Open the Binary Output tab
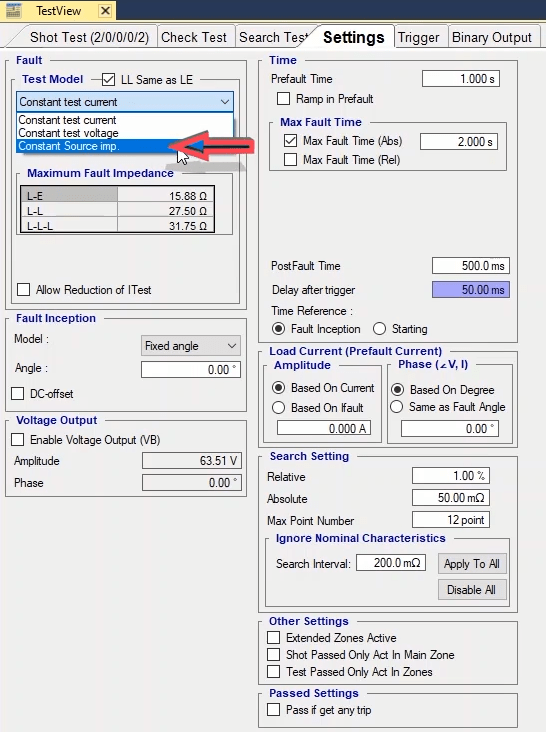546x732 pixels. 492,37
